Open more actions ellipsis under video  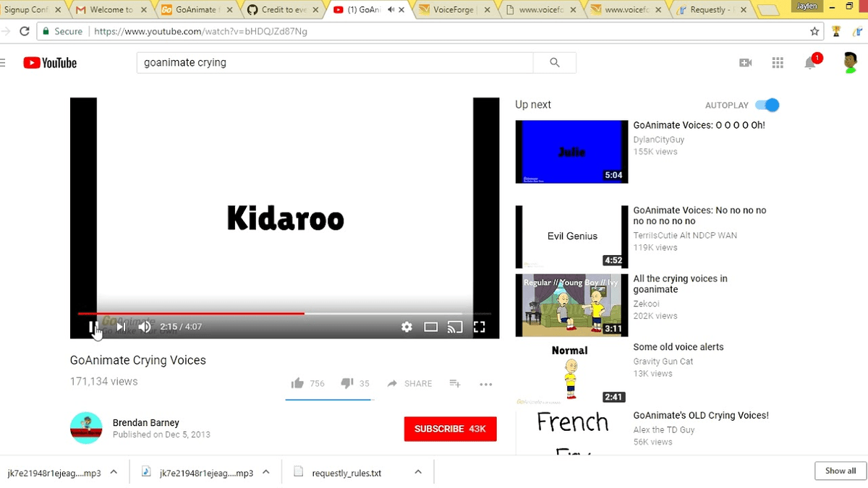(x=486, y=384)
